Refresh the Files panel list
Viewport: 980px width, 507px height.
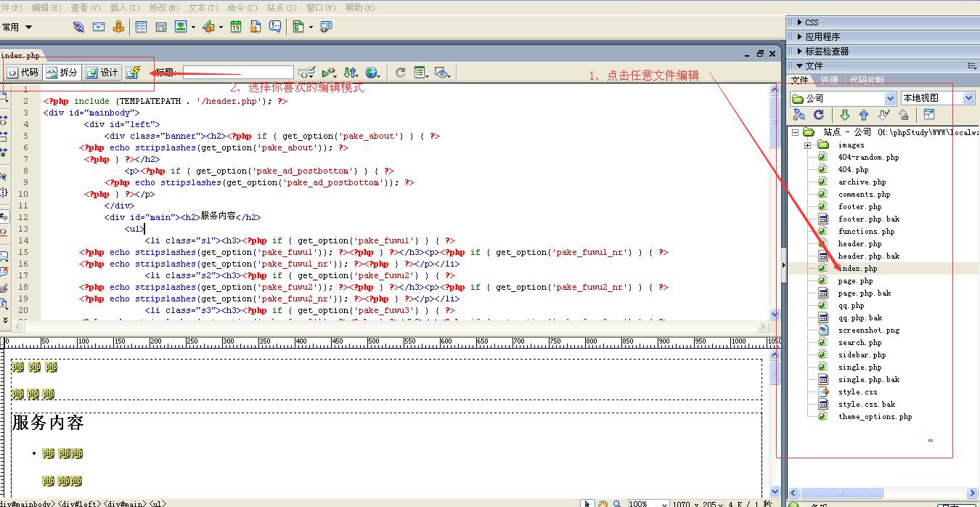pos(819,115)
